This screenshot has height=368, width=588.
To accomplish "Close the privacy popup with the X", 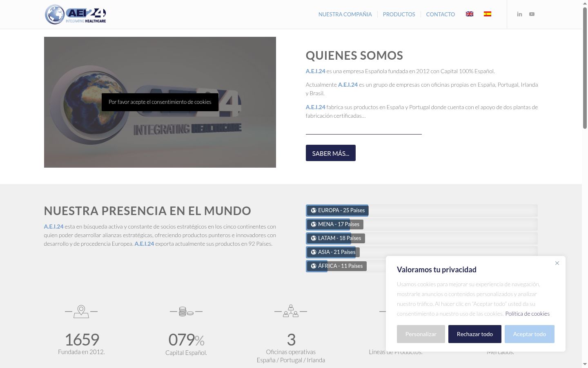I will coord(557,263).
